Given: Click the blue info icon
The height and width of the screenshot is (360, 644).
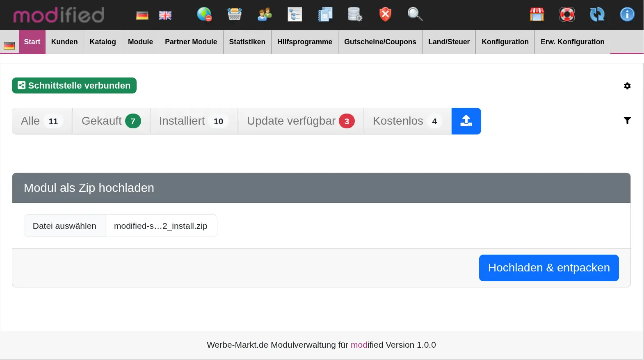Looking at the screenshot, I should pyautogui.click(x=627, y=14).
